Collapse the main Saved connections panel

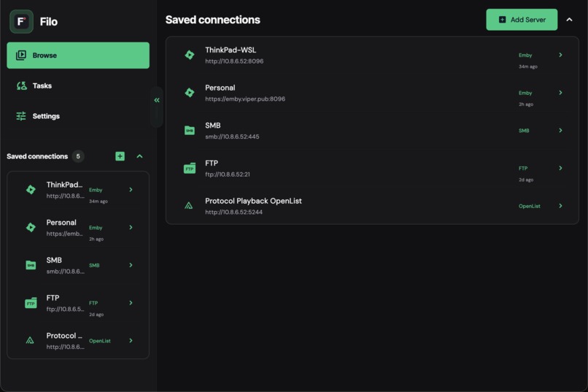(x=569, y=20)
